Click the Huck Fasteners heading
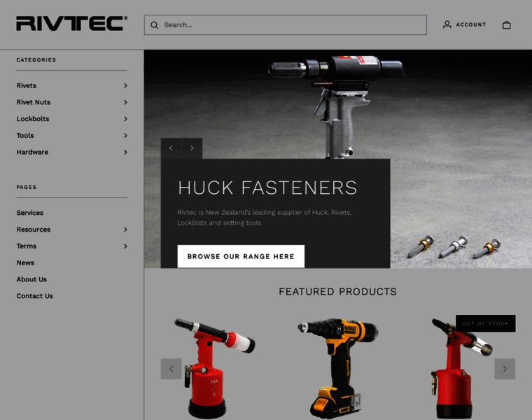The image size is (532, 420). click(267, 188)
